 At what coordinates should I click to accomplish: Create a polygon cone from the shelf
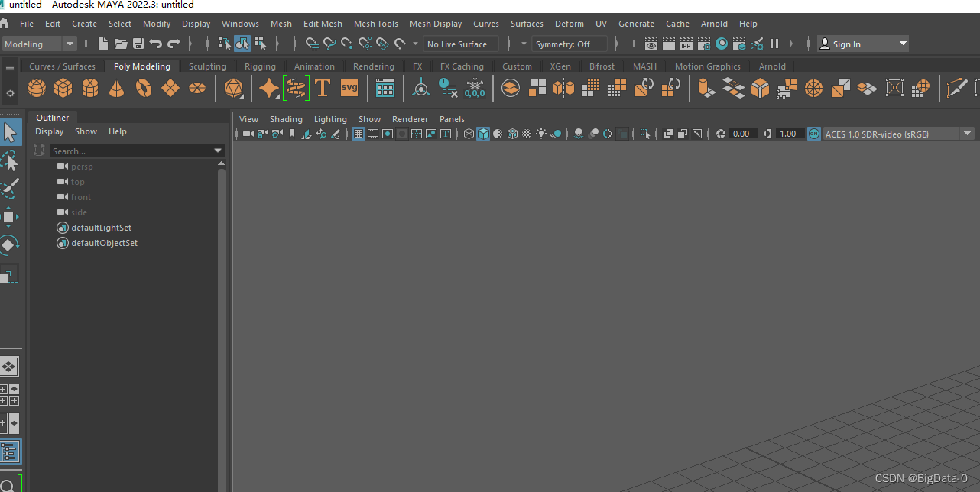pos(117,89)
